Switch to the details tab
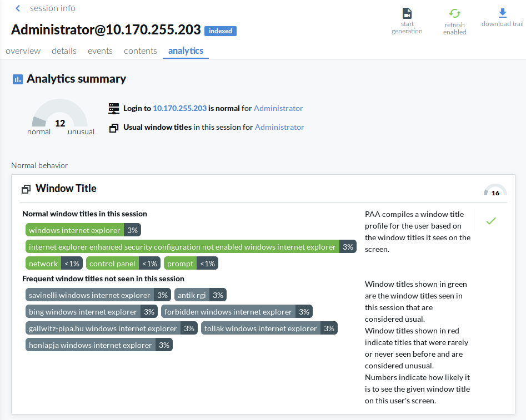The width and height of the screenshot is (526, 420). coord(64,50)
